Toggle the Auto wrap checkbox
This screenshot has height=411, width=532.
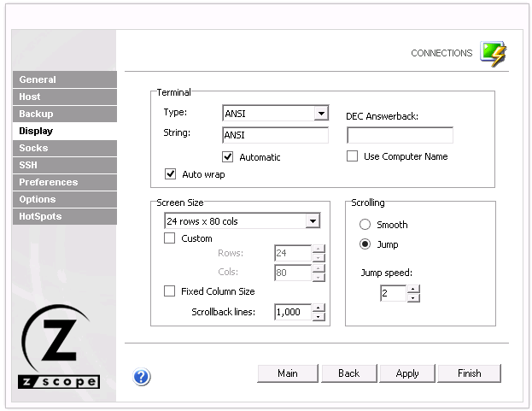pyautogui.click(x=170, y=174)
